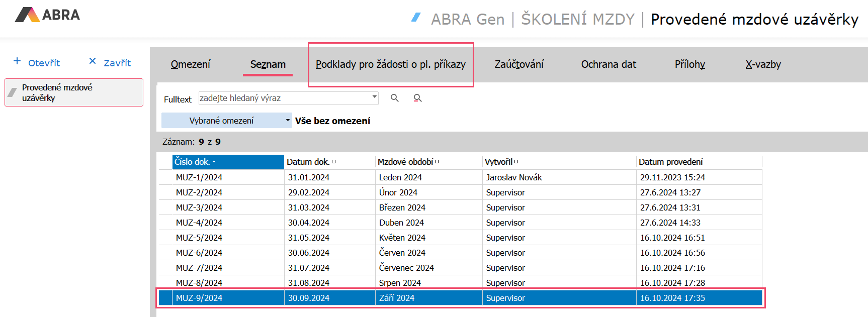This screenshot has width=868, height=317.
Task: Open the X-vazby tab
Action: tap(763, 64)
